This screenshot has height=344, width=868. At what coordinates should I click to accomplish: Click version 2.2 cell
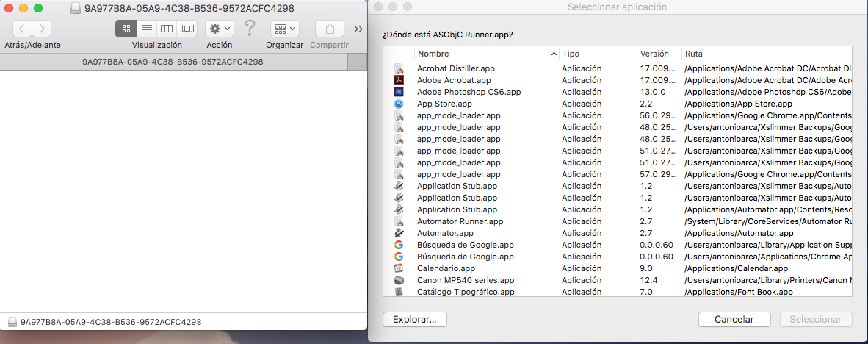click(646, 104)
